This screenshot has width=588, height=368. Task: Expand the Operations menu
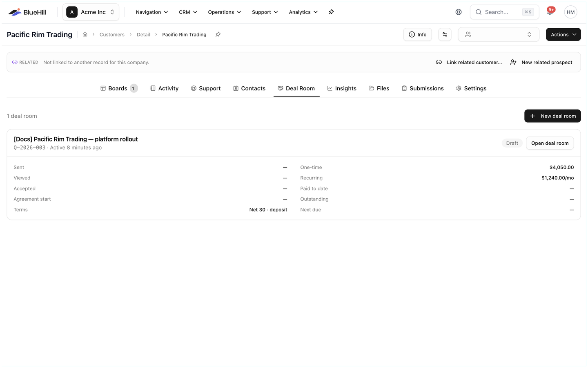click(224, 12)
